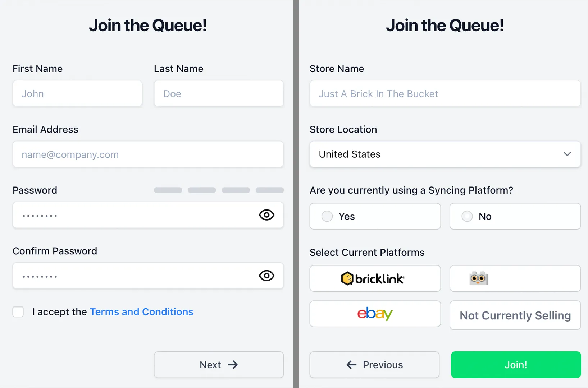Accept the Terms and Conditions checkbox
Screen dimensions: 588x388
pos(18,311)
